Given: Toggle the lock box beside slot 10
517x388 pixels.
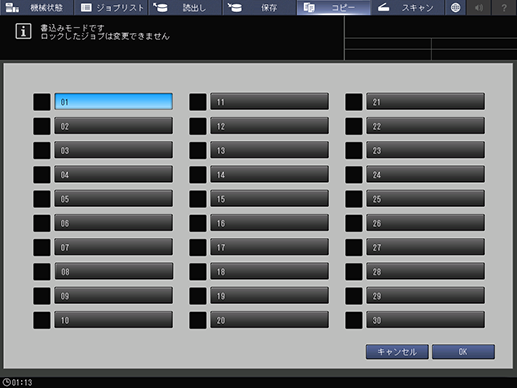Looking at the screenshot, I should [42, 320].
